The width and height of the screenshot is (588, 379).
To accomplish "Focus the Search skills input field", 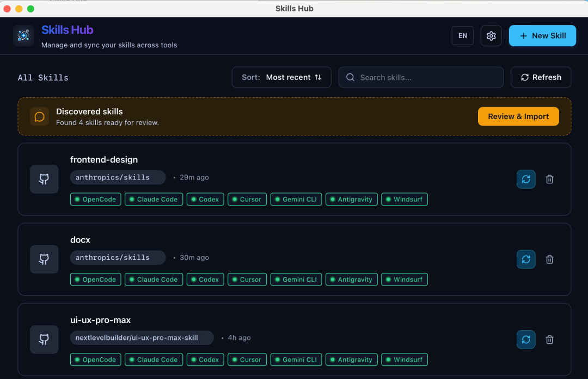I will pyautogui.click(x=421, y=77).
